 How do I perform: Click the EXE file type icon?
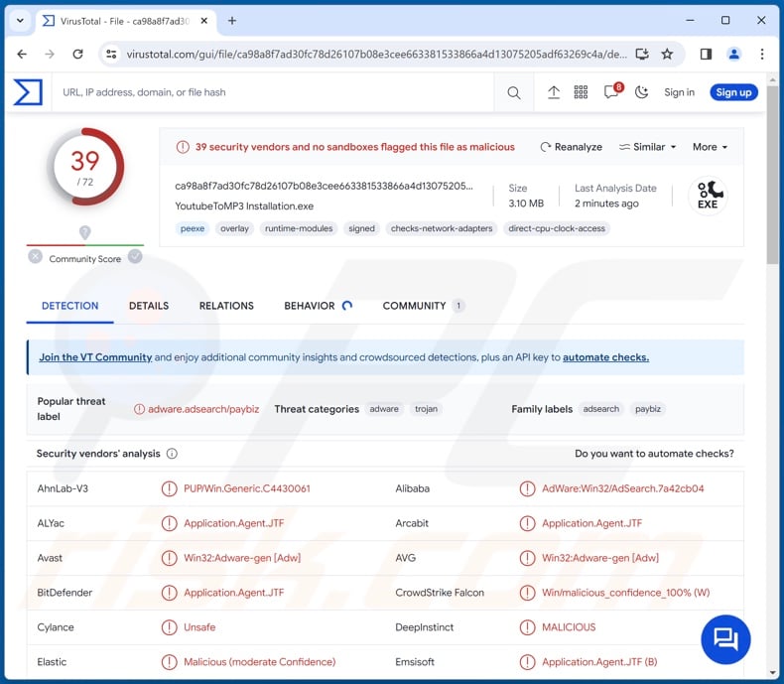[x=708, y=196]
